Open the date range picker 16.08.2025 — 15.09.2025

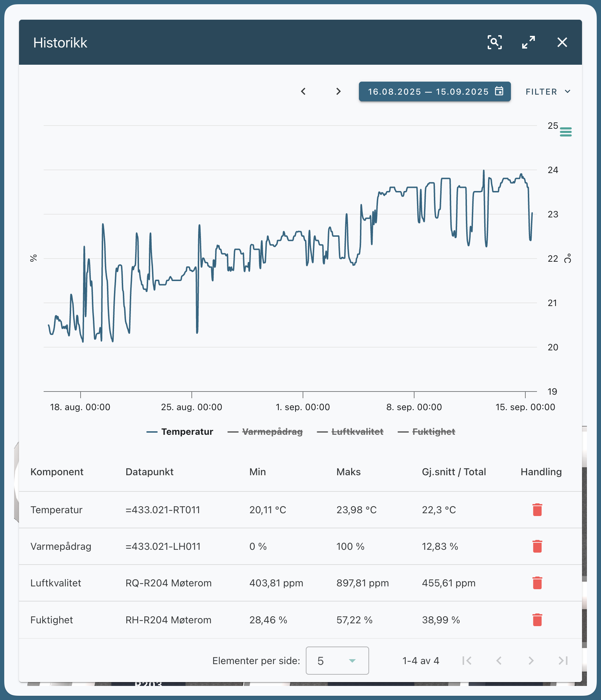[435, 92]
